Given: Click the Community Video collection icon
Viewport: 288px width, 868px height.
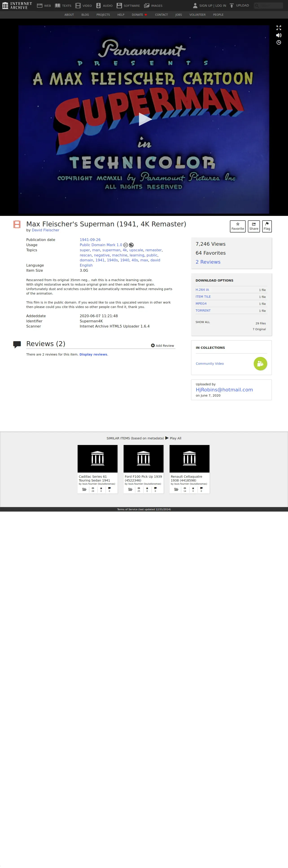Looking at the screenshot, I should pyautogui.click(x=260, y=364).
